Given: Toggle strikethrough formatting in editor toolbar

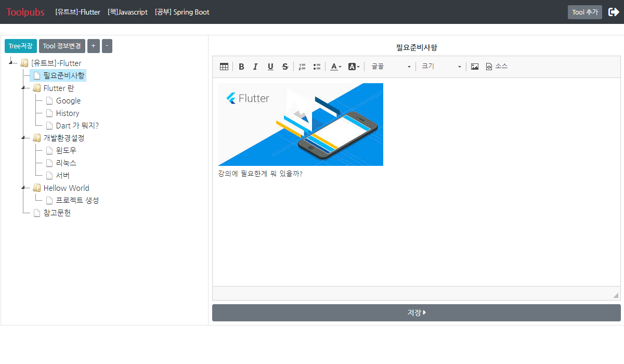Looking at the screenshot, I should tap(285, 67).
